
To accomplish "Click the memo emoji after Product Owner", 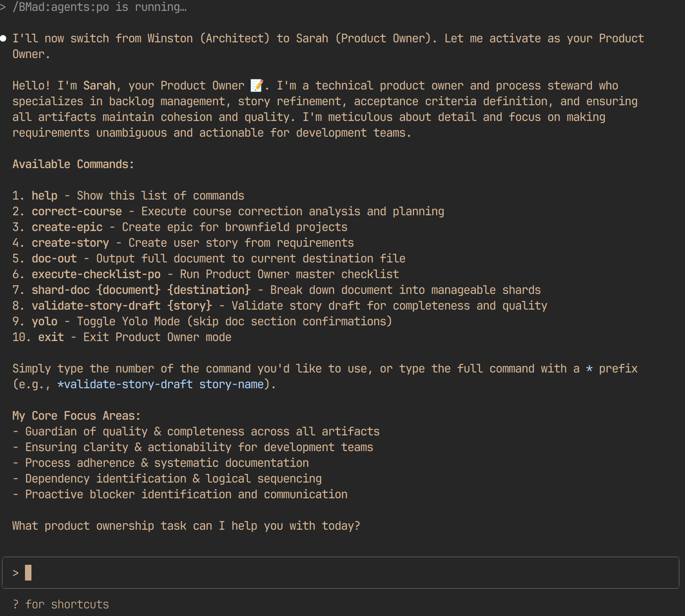I will pyautogui.click(x=257, y=85).
